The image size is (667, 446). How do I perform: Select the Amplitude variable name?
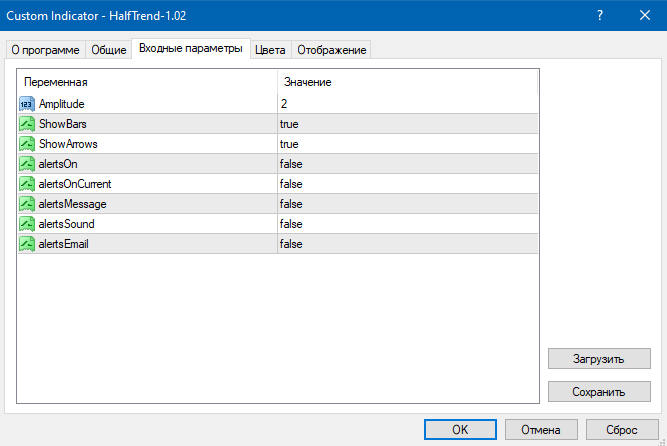tap(62, 104)
